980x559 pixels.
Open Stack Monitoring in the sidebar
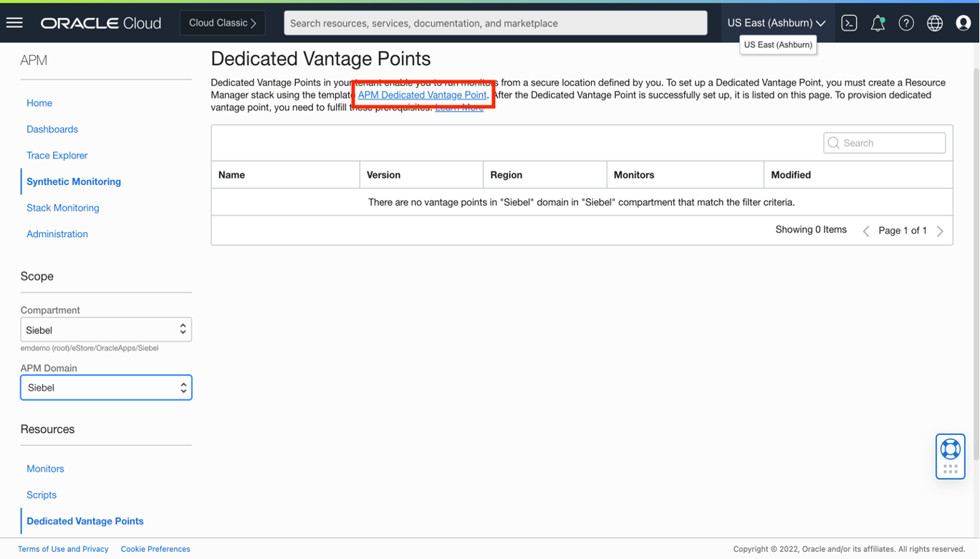pos(63,208)
